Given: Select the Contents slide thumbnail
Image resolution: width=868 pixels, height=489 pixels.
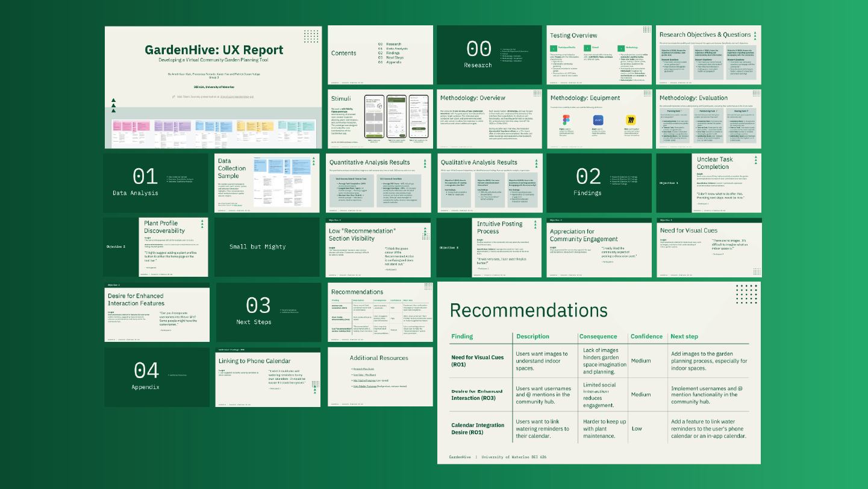Looking at the screenshot, I should [x=379, y=55].
